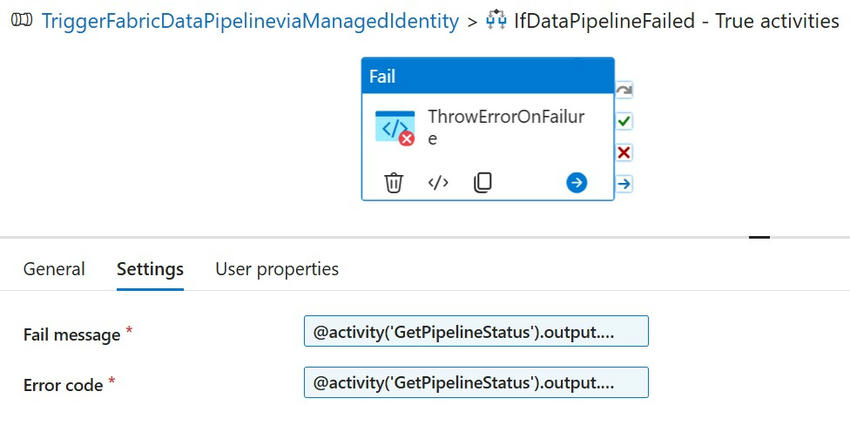Image resolution: width=850 pixels, height=432 pixels.
Task: Select the green On Success connector
Action: click(624, 121)
